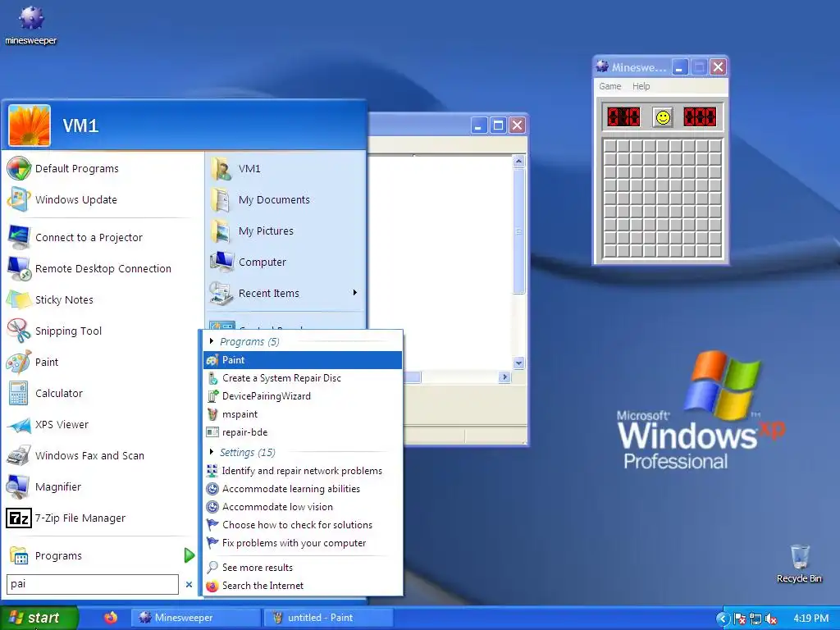Click the Windows Update icon
Image resolution: width=840 pixels, height=630 pixels.
(19, 199)
